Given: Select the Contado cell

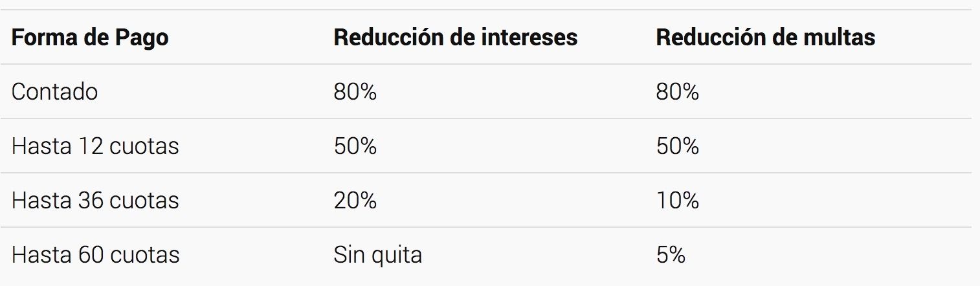Looking at the screenshot, I should pyautogui.click(x=54, y=92).
